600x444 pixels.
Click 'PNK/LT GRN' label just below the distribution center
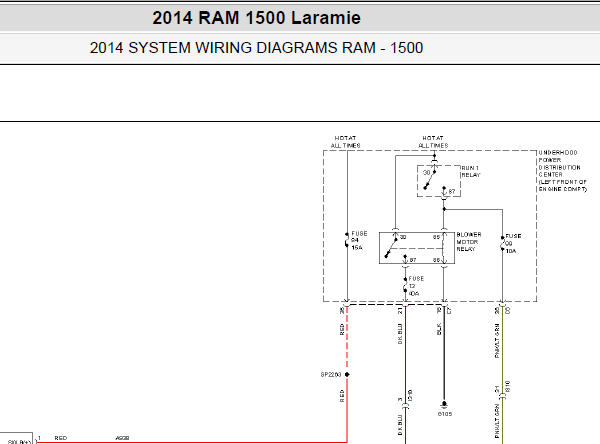coord(497,341)
